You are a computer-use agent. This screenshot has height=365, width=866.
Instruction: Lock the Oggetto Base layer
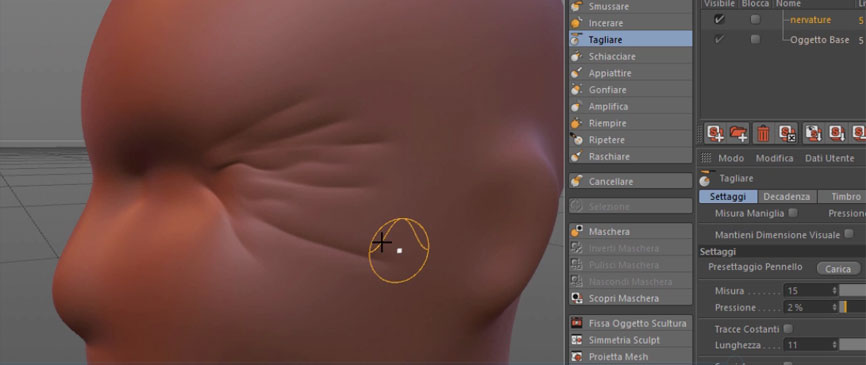(755, 39)
